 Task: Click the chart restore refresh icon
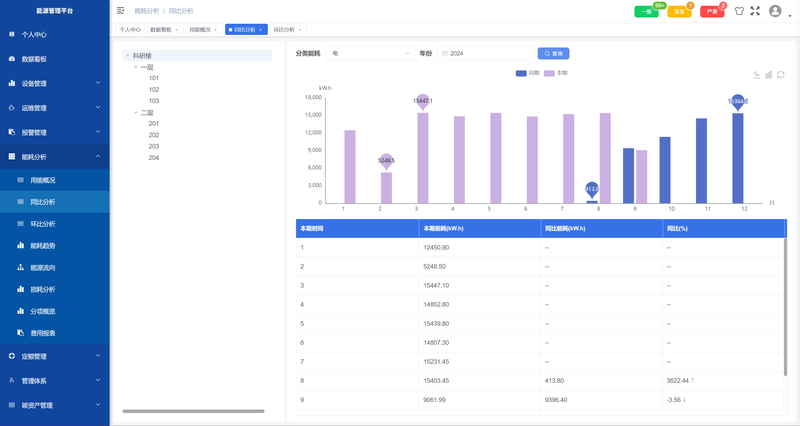coord(781,75)
